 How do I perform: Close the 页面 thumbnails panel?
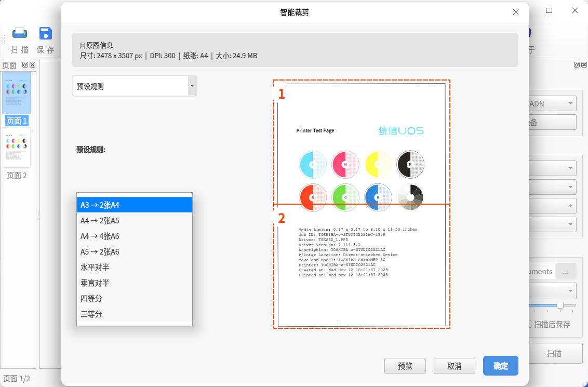pos(32,64)
